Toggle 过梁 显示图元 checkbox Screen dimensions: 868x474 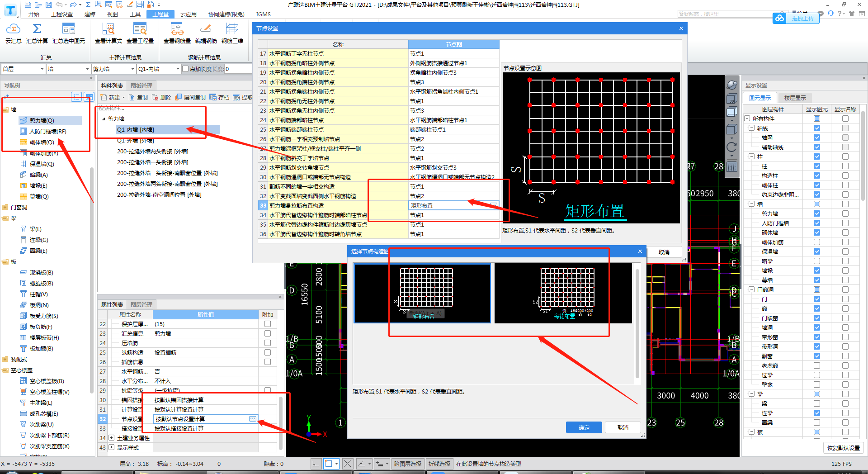coord(817,375)
